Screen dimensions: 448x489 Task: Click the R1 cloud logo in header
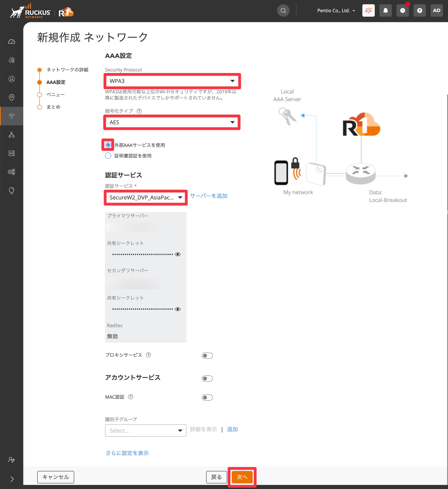coord(66,12)
